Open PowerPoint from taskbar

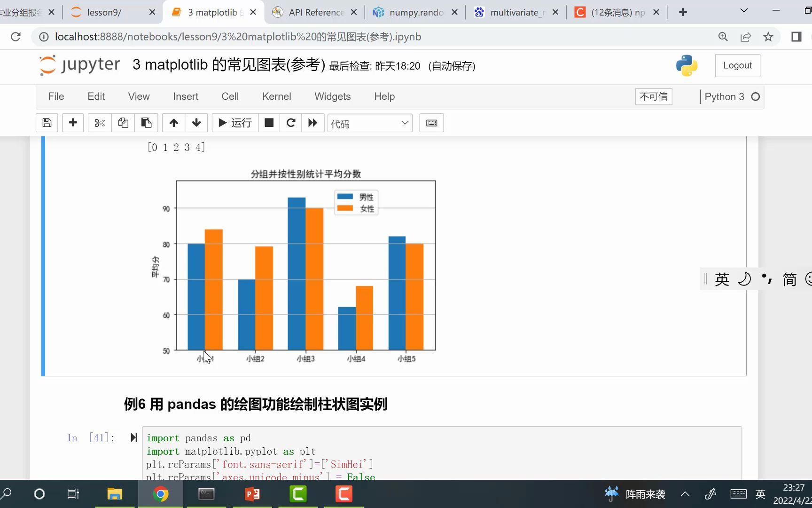(252, 494)
